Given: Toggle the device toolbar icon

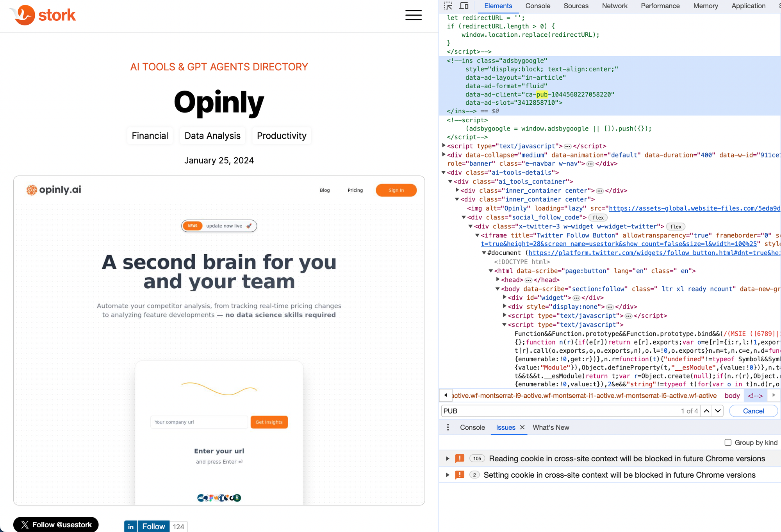Looking at the screenshot, I should click(464, 6).
